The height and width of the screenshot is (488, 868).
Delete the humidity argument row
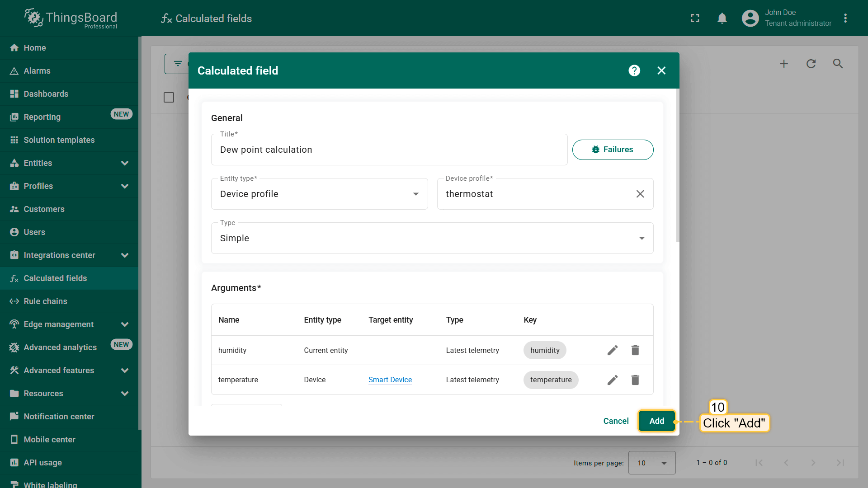tap(635, 350)
